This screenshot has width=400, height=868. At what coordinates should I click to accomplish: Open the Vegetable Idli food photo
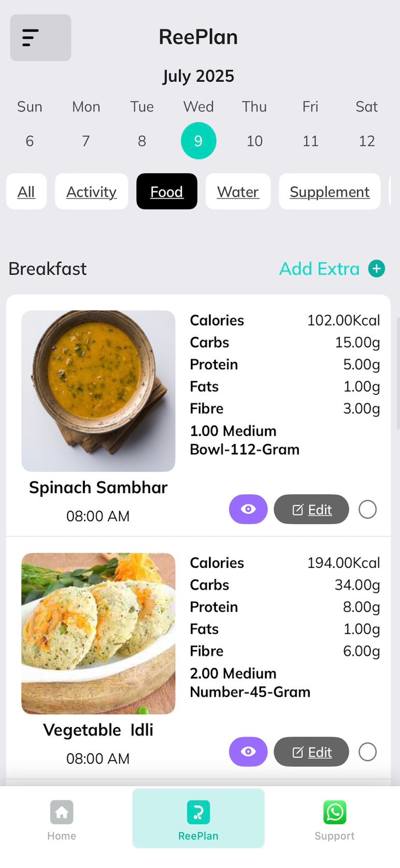click(x=98, y=633)
